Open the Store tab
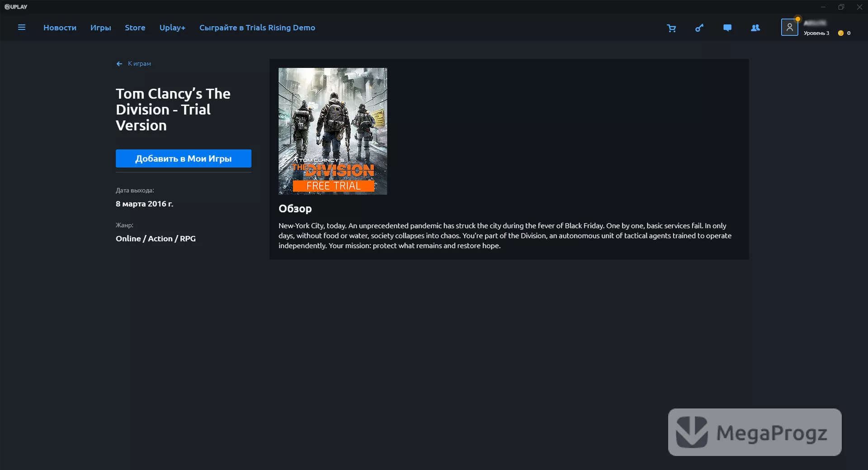868x470 pixels. point(135,28)
